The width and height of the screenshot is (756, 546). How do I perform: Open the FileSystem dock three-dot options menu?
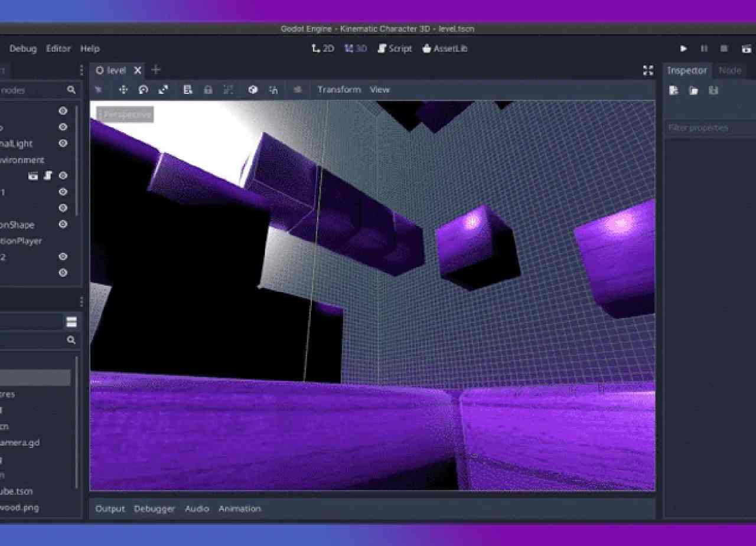coord(82,302)
